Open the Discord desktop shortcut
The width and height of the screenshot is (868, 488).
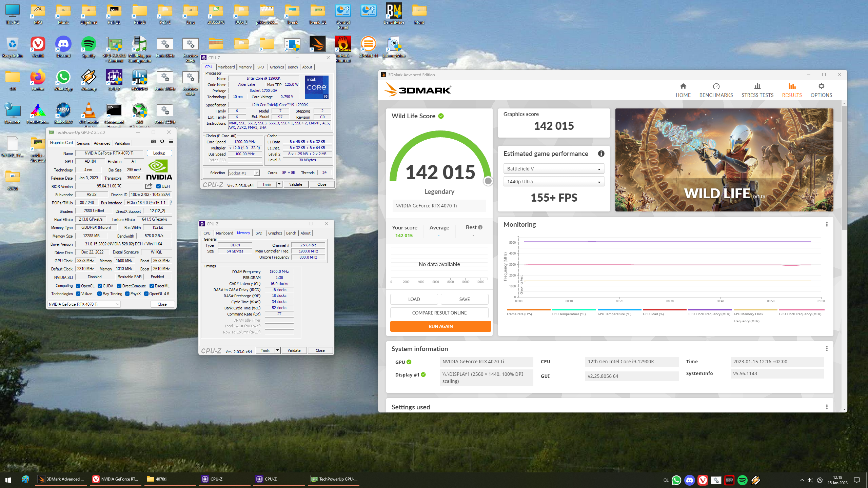pos(63,47)
